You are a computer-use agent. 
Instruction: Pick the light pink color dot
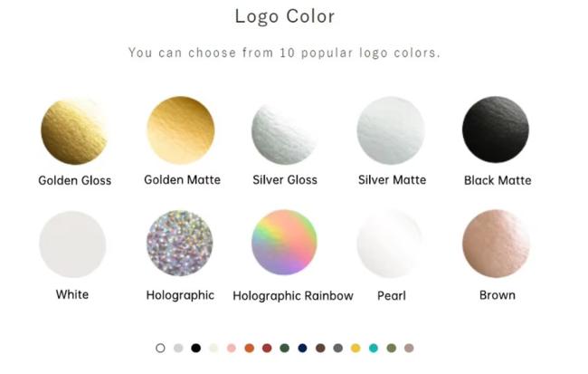tap(232, 348)
